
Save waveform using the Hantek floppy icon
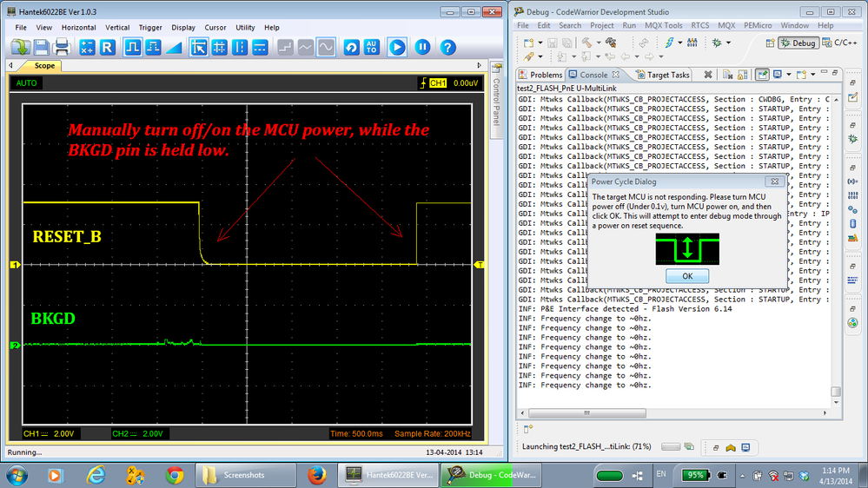[42, 48]
